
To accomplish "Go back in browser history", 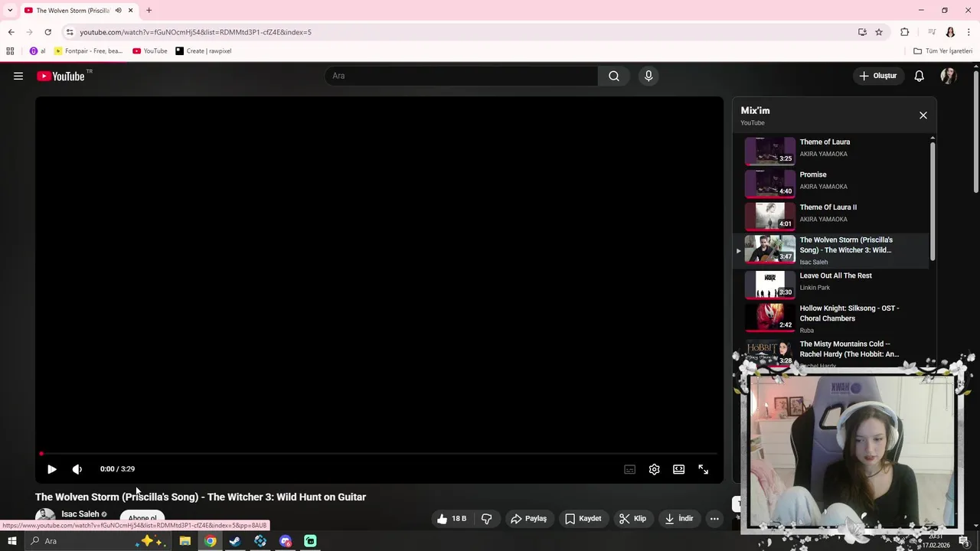I will click(11, 32).
